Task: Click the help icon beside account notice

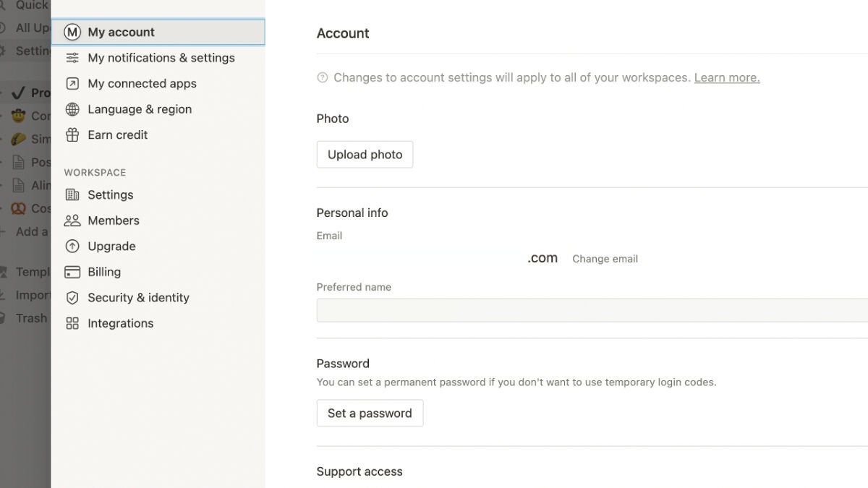Action: [323, 77]
